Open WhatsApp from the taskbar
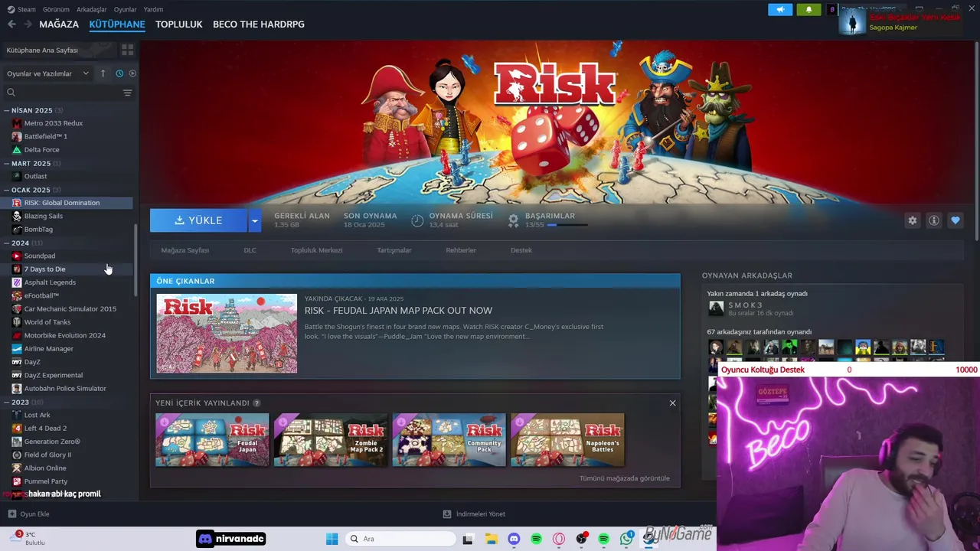This screenshot has width=980, height=551. [626, 539]
